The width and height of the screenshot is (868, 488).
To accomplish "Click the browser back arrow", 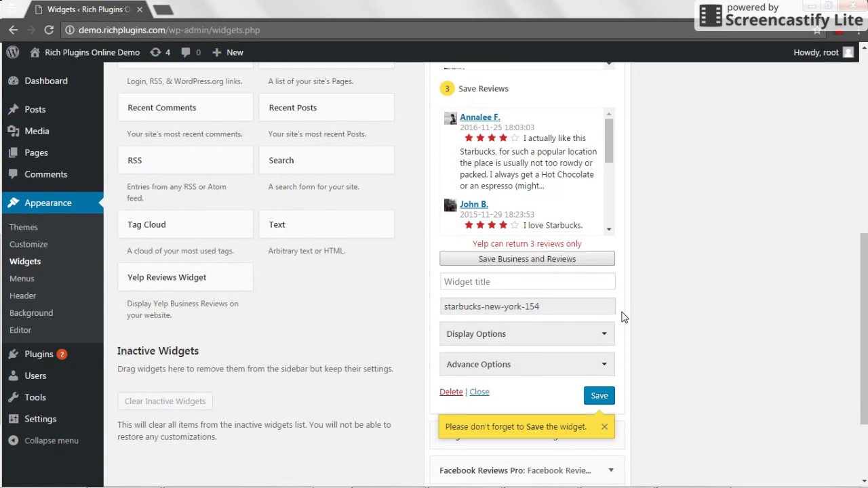I will (x=13, y=30).
